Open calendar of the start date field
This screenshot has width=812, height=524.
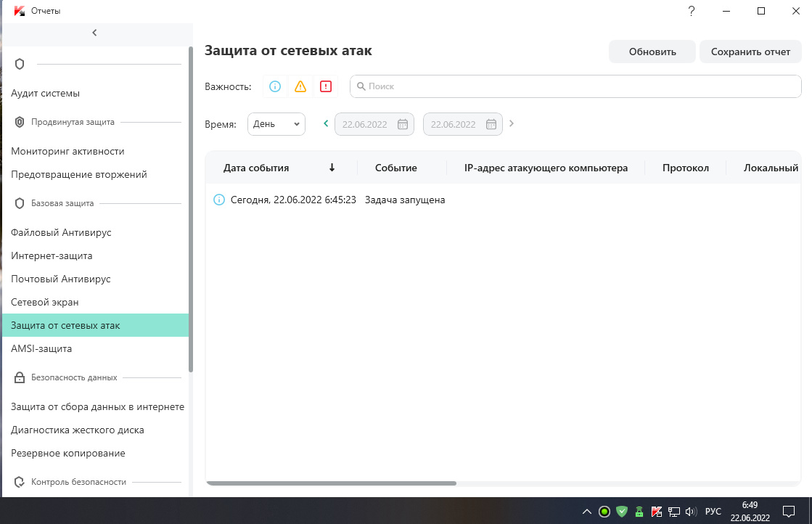pyautogui.click(x=403, y=124)
